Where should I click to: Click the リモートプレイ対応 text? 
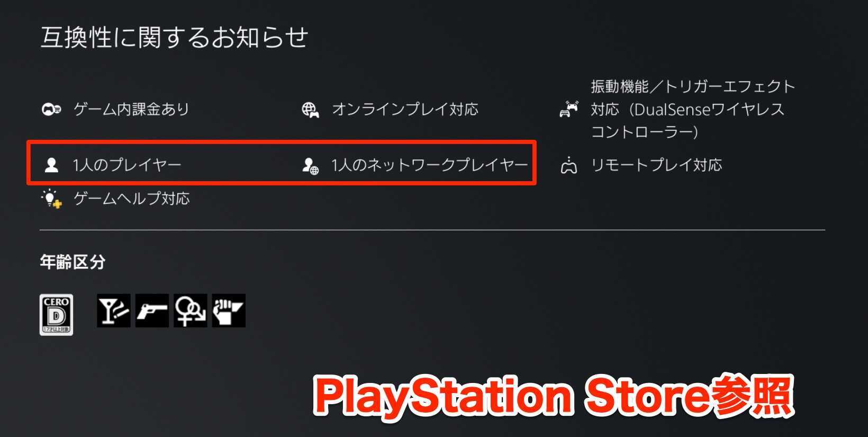point(656,165)
